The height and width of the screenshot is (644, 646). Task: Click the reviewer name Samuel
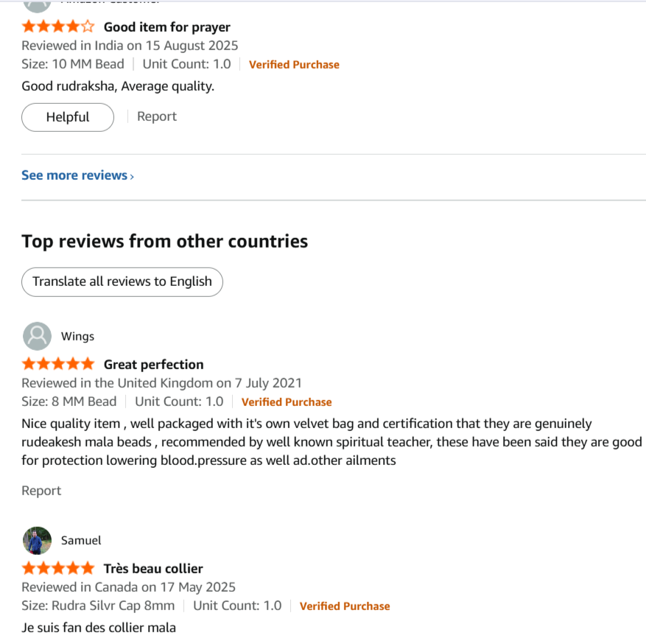[81, 540]
